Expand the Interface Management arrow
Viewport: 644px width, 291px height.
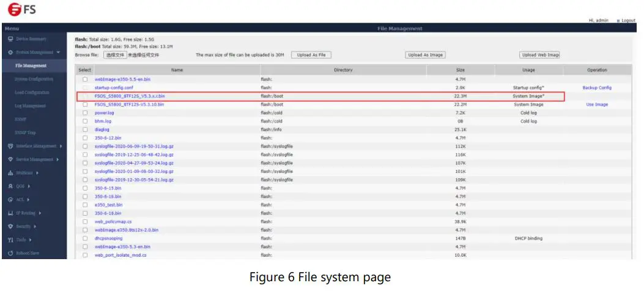(61, 146)
